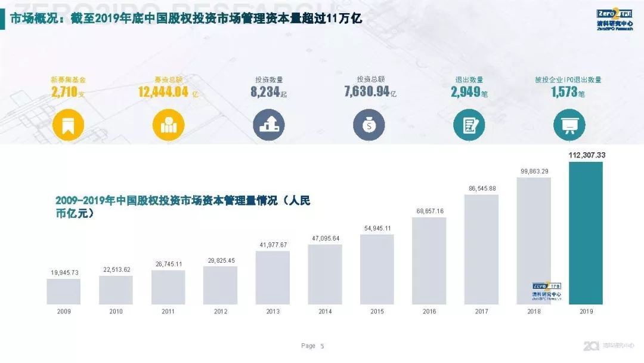Click the teal presentation board icon
Screen dimensions: 644x363
(x=569, y=125)
